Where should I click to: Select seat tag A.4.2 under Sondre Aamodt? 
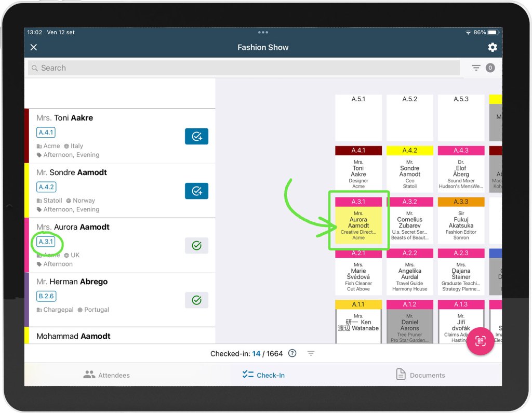tap(46, 187)
